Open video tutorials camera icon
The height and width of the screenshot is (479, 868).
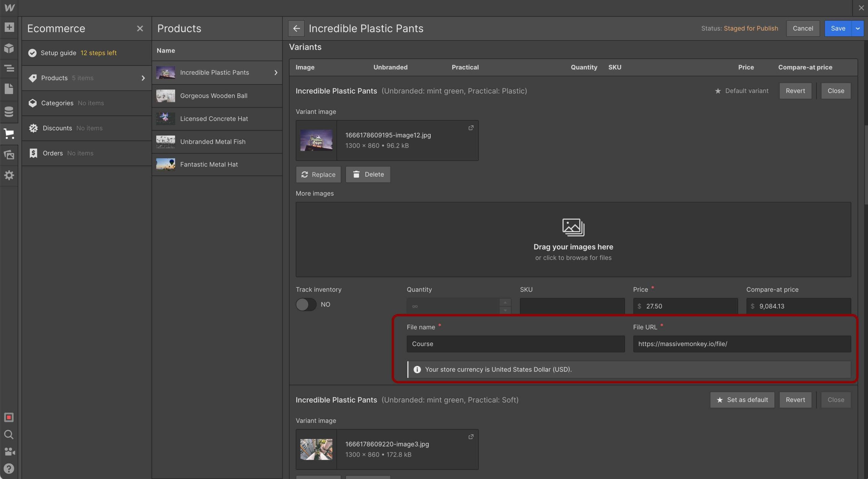point(9,452)
